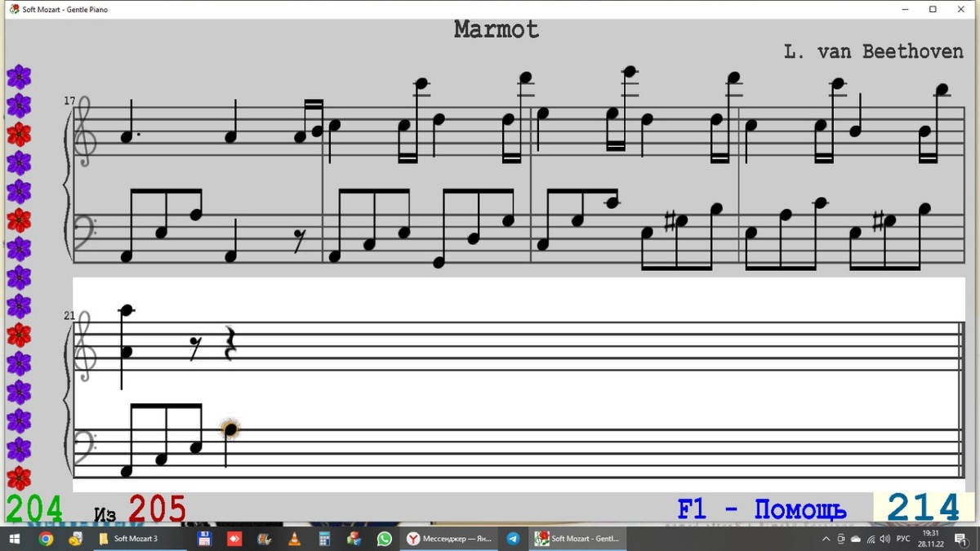Maximize the Gentle Piano window
This screenshot has height=551, width=980.
point(933,9)
